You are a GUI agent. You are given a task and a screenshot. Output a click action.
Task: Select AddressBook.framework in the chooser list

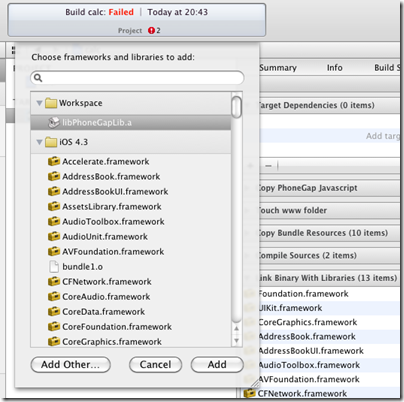tap(131, 176)
